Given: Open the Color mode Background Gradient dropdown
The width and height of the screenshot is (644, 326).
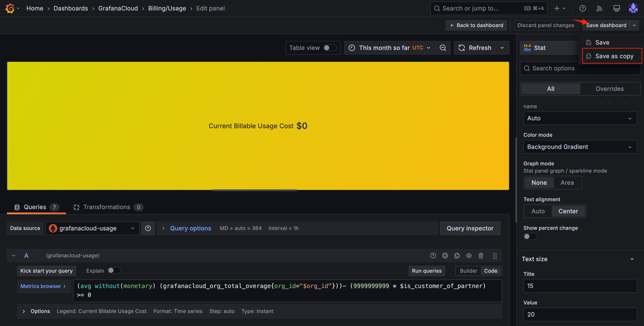Looking at the screenshot, I should coord(580,147).
